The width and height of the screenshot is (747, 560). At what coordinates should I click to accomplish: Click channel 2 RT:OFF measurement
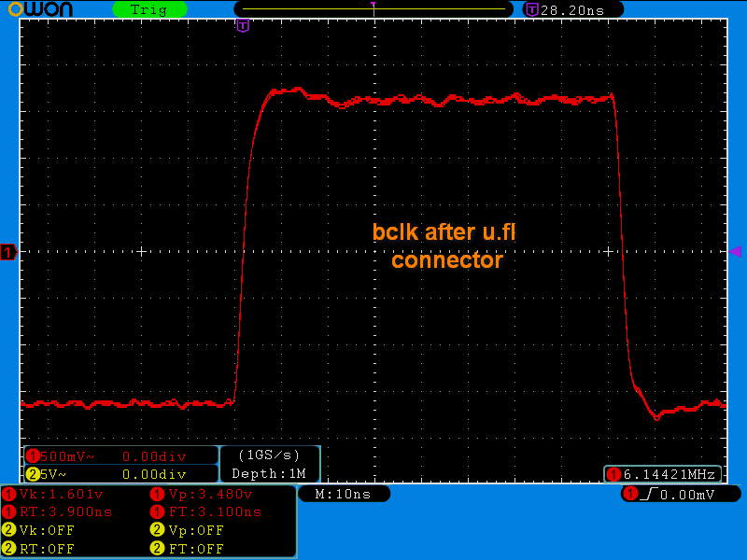click(47, 549)
